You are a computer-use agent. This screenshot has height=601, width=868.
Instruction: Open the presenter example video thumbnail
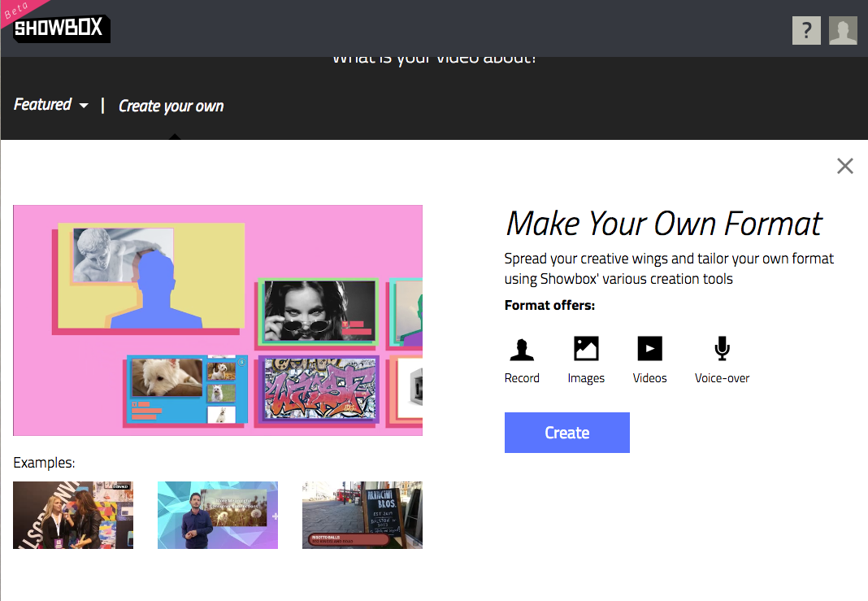tap(218, 515)
